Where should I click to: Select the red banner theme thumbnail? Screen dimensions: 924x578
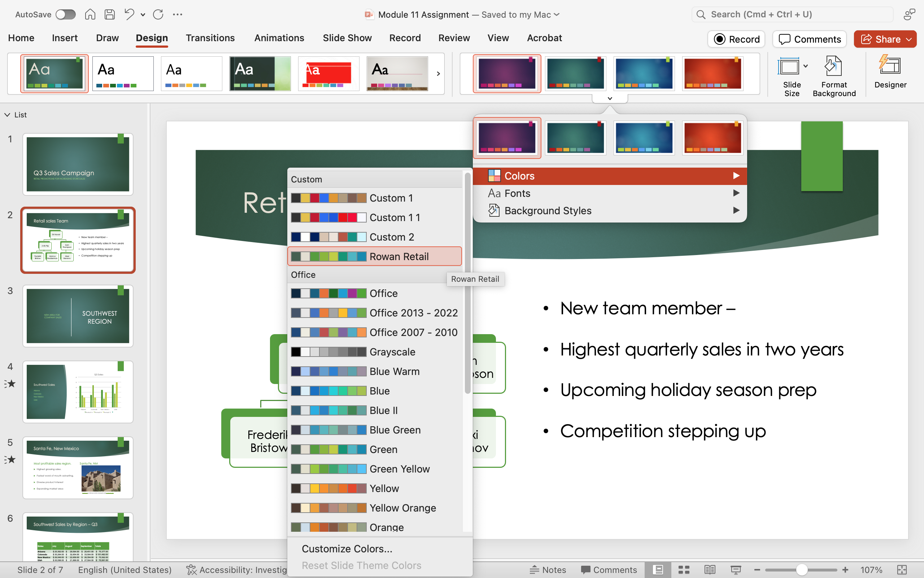tap(328, 73)
